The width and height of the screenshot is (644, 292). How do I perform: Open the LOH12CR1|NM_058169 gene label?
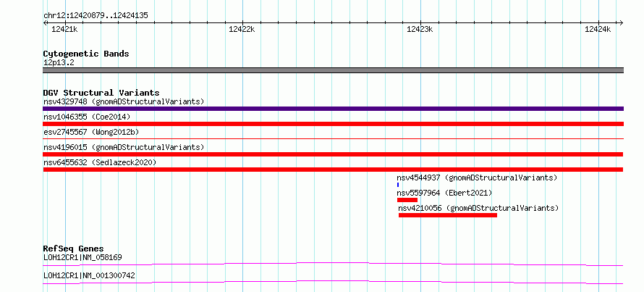pos(82,258)
